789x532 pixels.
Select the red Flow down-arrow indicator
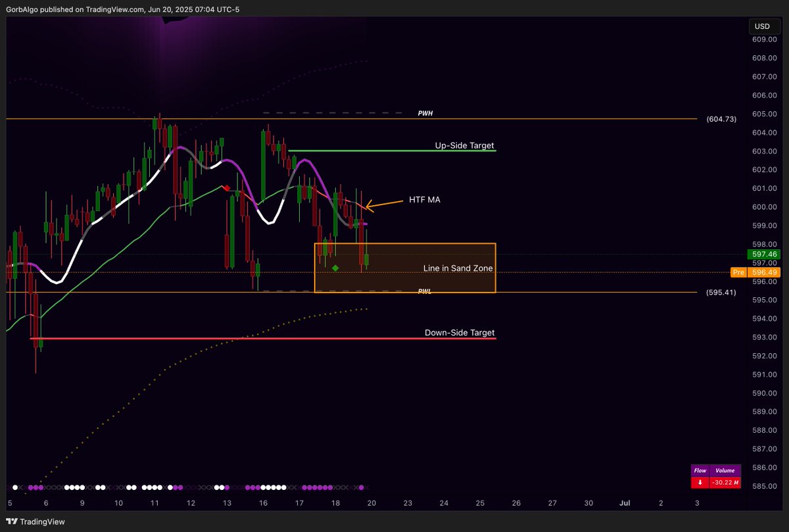pyautogui.click(x=700, y=482)
